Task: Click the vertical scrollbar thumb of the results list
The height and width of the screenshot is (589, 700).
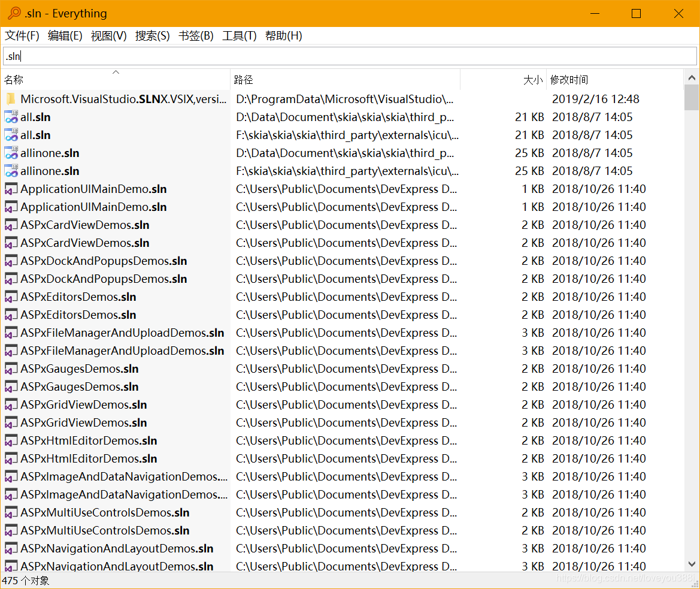Action: point(692,97)
